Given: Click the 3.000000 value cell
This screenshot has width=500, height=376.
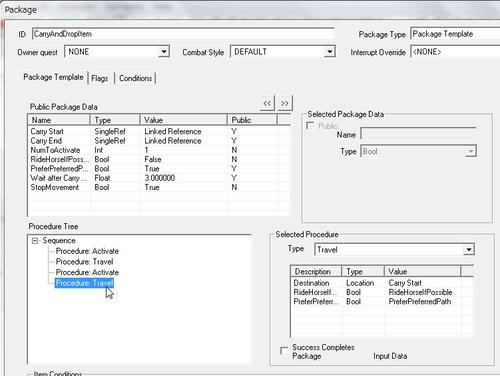Looking at the screenshot, I should pos(160,178).
